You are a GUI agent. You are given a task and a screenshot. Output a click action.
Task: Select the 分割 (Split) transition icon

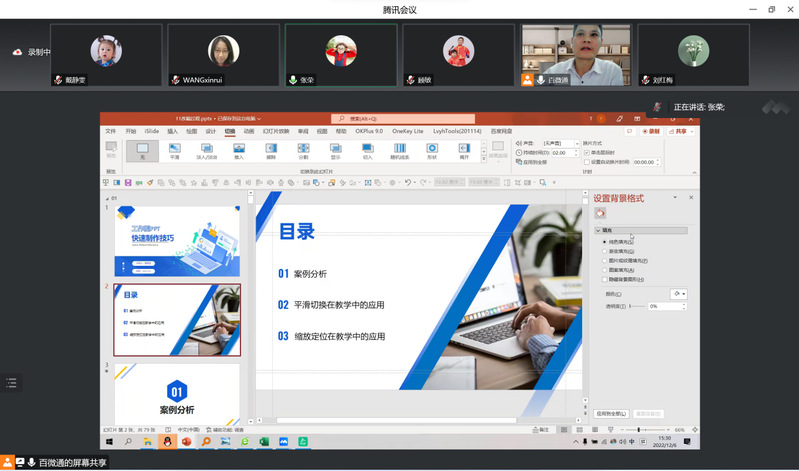coord(303,150)
